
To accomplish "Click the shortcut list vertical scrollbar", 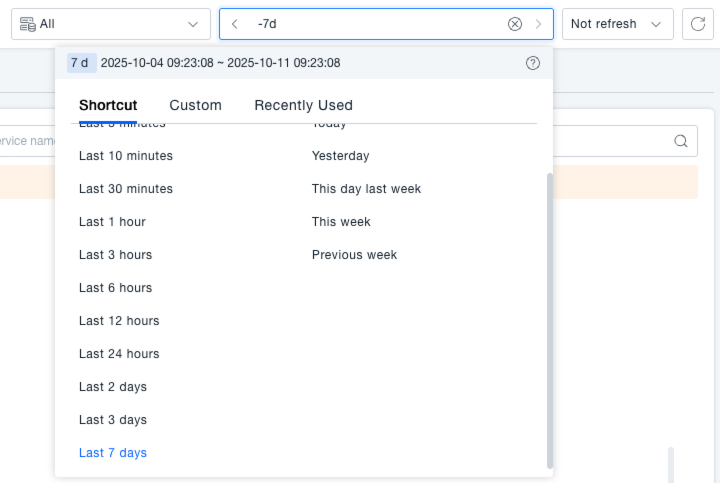I will [549, 320].
